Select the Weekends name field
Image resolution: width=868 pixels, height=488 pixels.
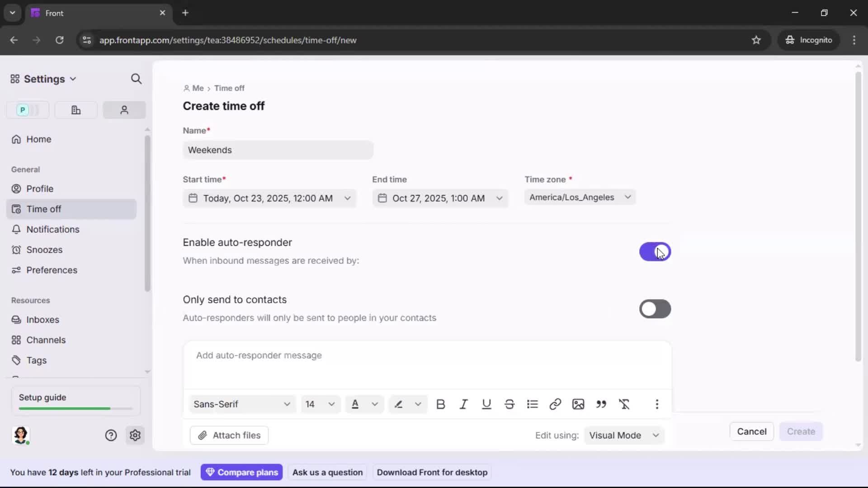278,150
